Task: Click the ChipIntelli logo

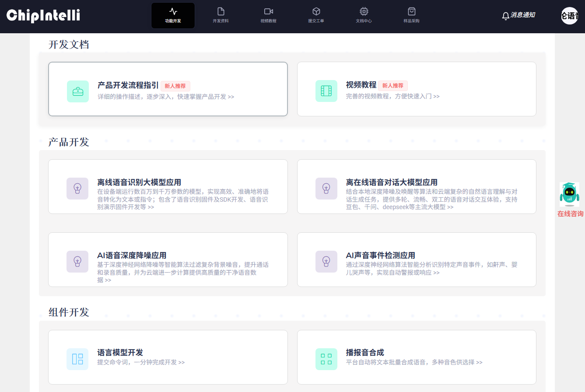Action: point(43,16)
